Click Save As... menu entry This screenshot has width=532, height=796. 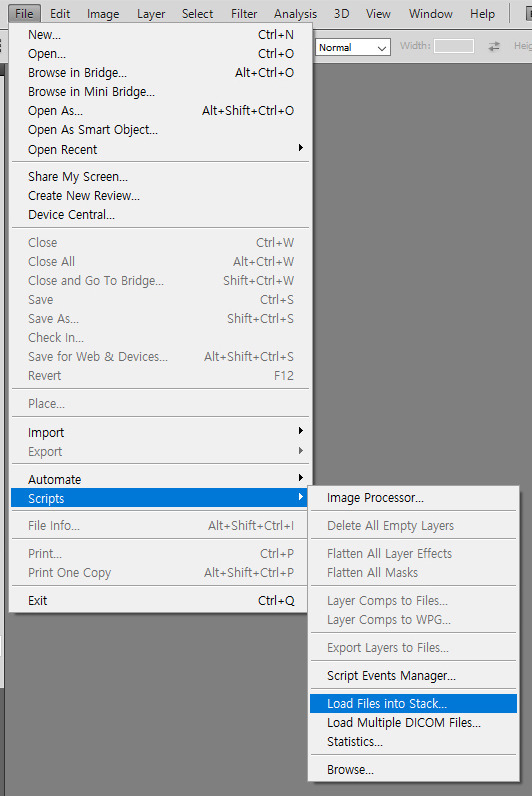(x=160, y=319)
